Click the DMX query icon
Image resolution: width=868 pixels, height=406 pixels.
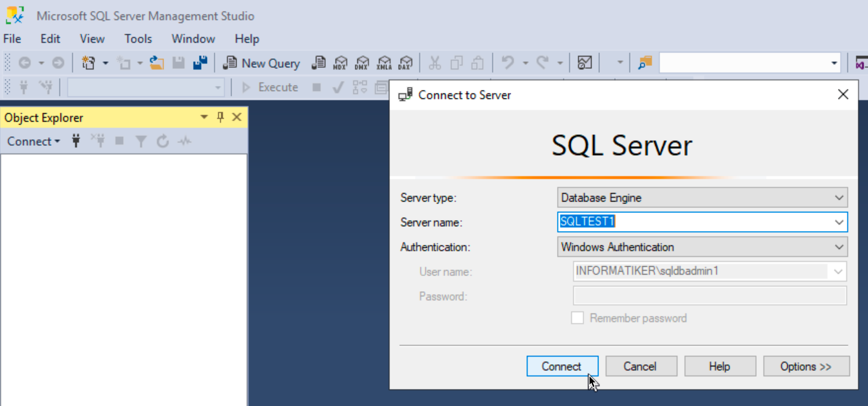tap(362, 63)
